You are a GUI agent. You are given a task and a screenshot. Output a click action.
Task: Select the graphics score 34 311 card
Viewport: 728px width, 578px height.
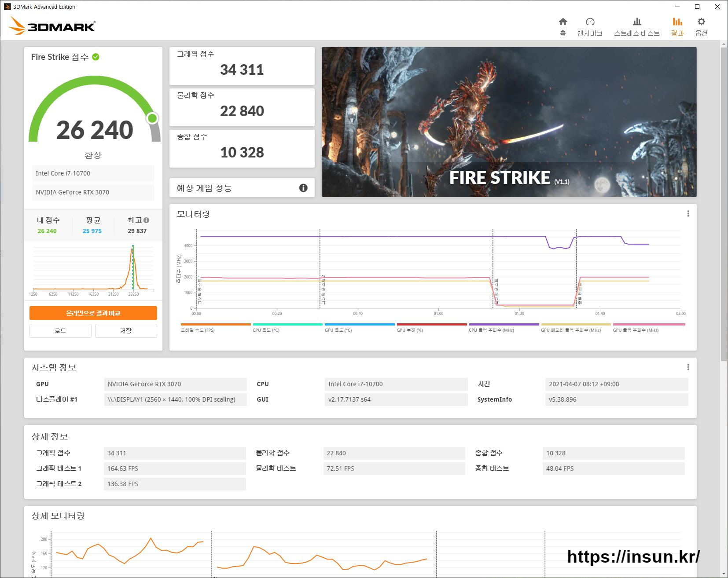click(242, 66)
